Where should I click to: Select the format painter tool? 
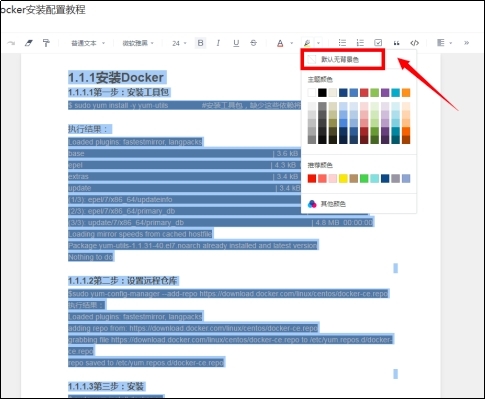click(x=46, y=43)
